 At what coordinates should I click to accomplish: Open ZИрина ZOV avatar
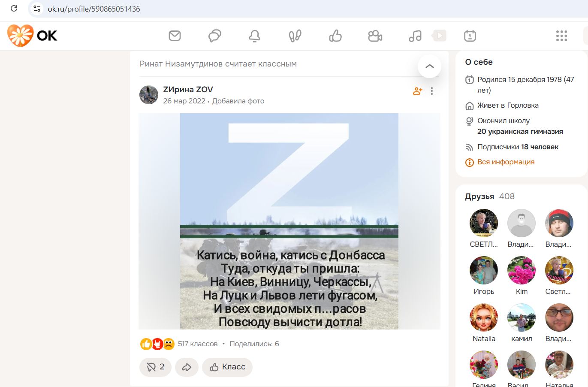149,95
